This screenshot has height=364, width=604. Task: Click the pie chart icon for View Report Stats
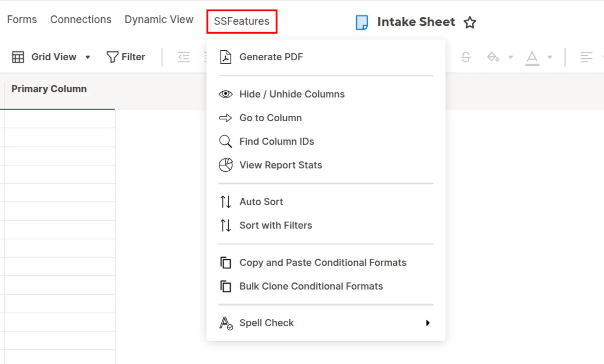225,165
